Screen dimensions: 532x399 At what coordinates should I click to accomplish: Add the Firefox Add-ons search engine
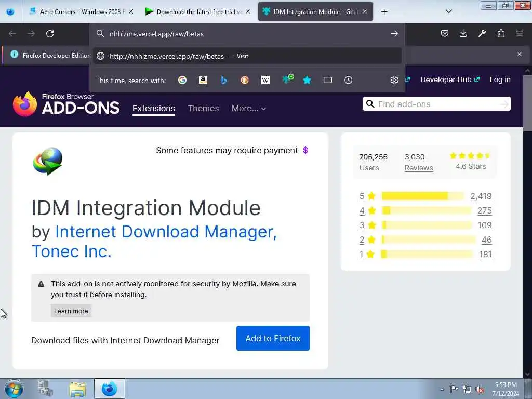click(288, 79)
